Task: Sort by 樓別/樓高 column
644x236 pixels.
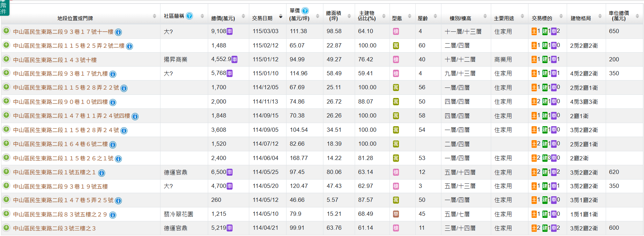Action: point(485,16)
